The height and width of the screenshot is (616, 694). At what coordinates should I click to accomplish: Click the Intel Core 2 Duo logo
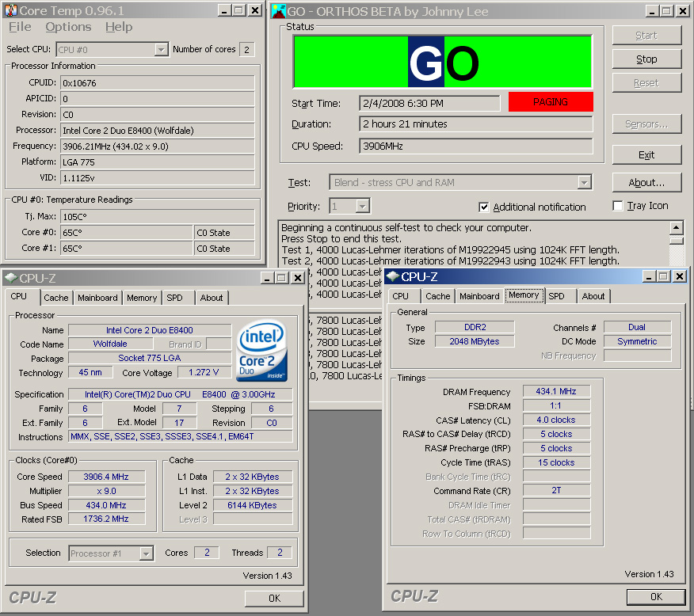[262, 349]
